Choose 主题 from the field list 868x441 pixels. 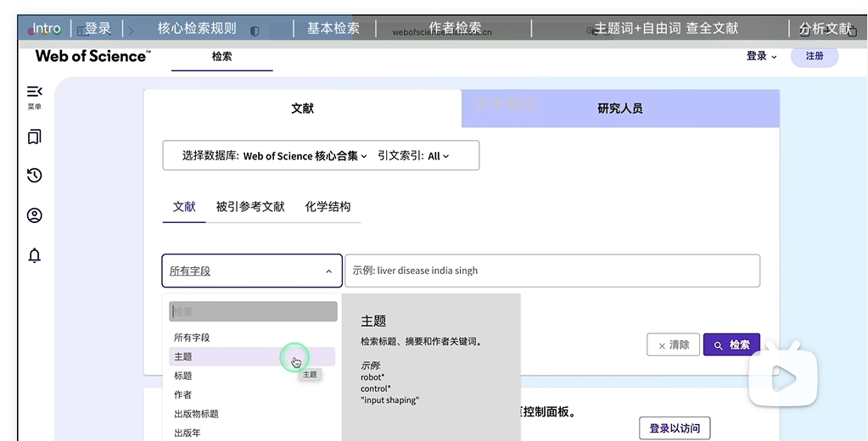click(252, 357)
